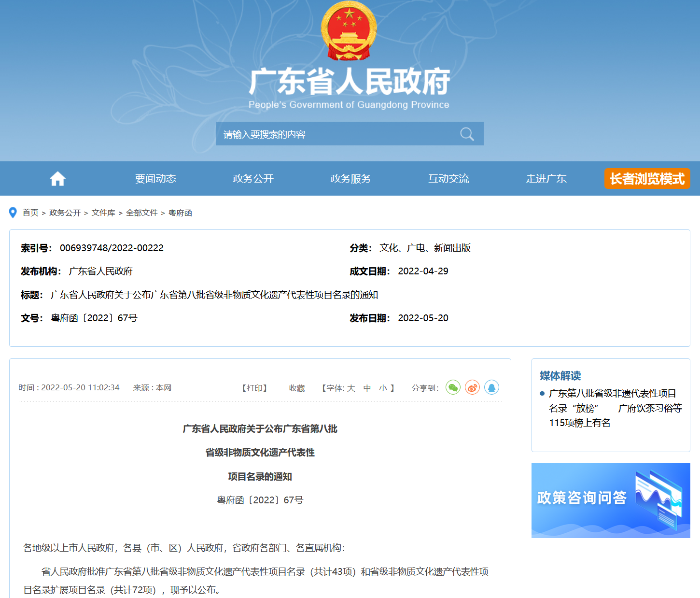Open the 政务服务 menu item
Viewport: 700px width, 598px height.
point(350,179)
